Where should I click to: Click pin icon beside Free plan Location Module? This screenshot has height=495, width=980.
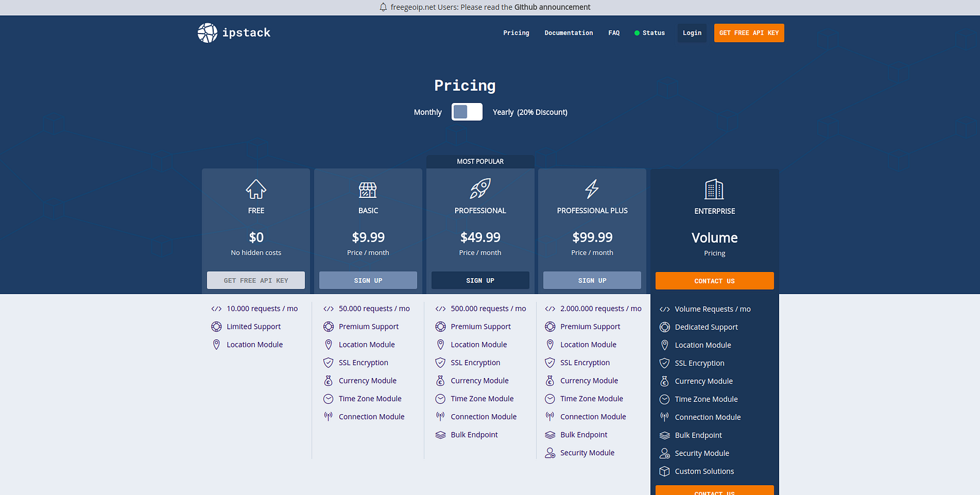216,345
